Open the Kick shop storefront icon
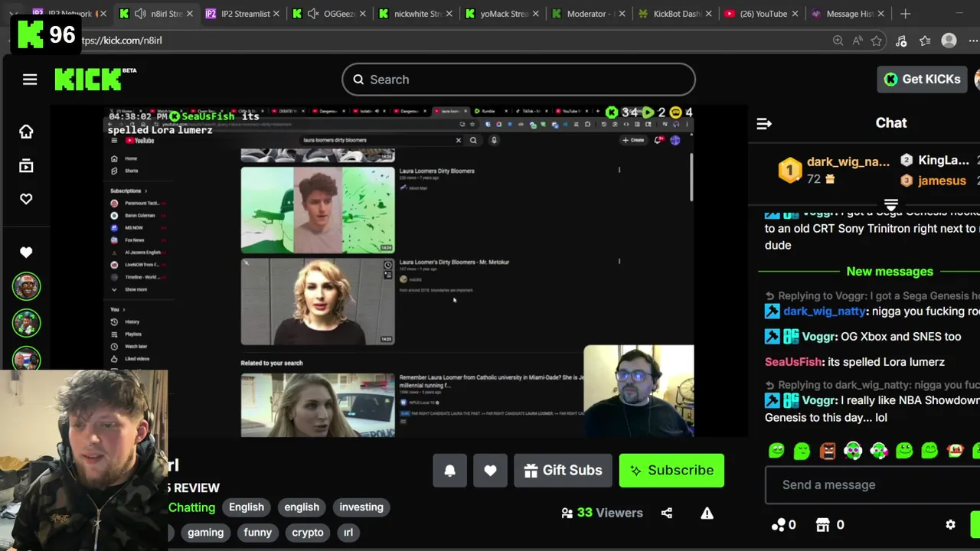The width and height of the screenshot is (980, 551). pyautogui.click(x=822, y=525)
